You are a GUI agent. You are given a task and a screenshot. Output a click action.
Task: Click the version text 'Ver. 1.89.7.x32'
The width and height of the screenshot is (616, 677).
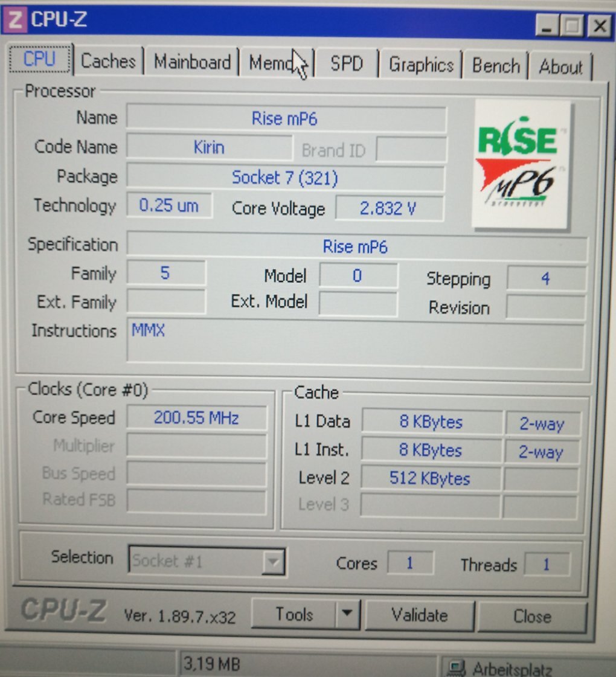(179, 616)
